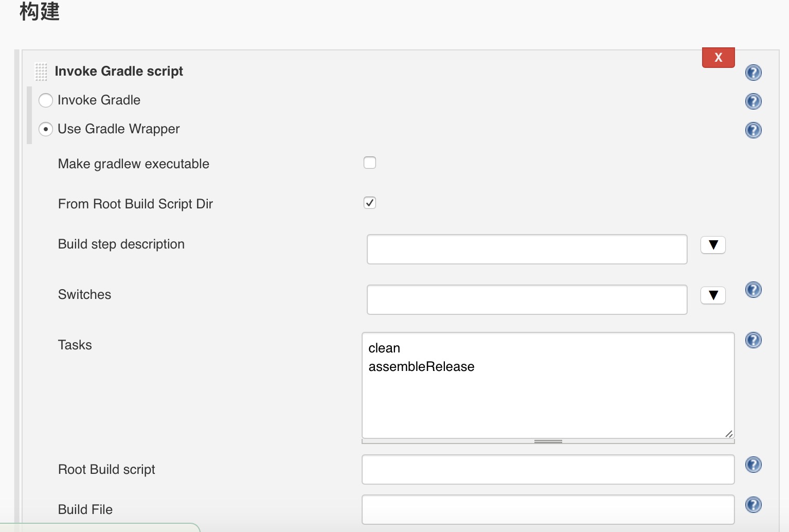Viewport: 789px width, 532px height.
Task: Focus the Switches text input
Action: [x=527, y=300]
